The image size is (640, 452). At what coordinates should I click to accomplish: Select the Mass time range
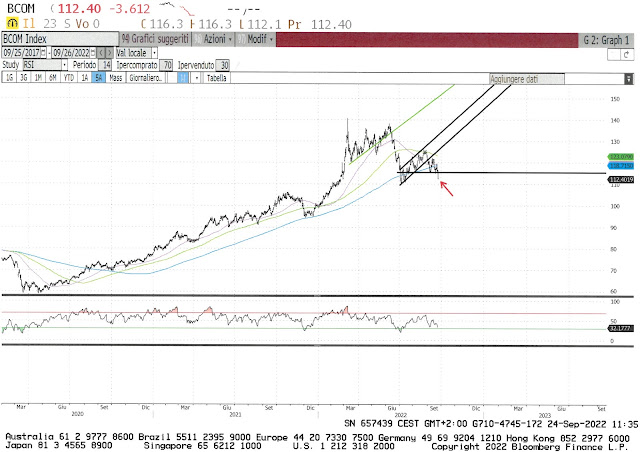coord(116,78)
